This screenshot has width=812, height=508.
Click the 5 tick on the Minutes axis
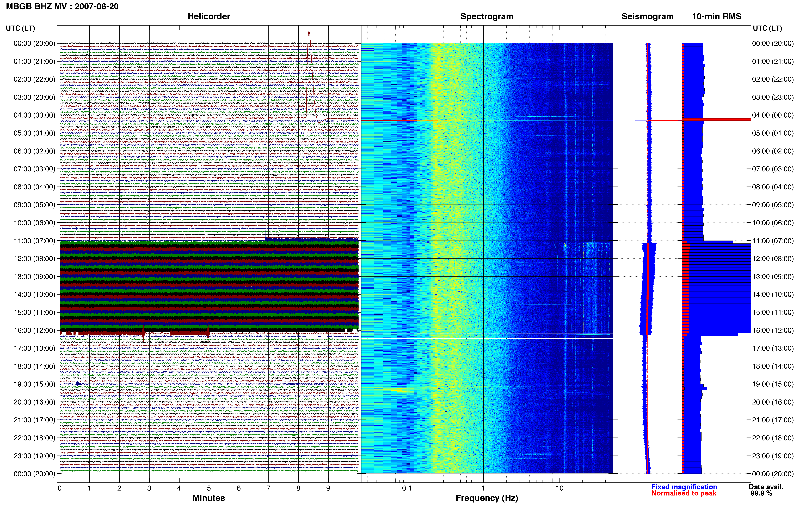pos(209,488)
